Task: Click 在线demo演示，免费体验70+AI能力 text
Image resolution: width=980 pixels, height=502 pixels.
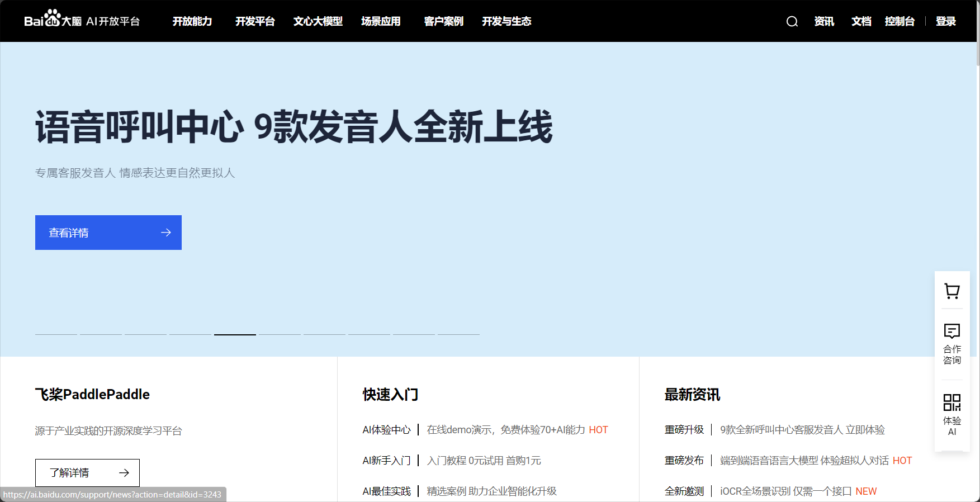Action: [x=506, y=430]
